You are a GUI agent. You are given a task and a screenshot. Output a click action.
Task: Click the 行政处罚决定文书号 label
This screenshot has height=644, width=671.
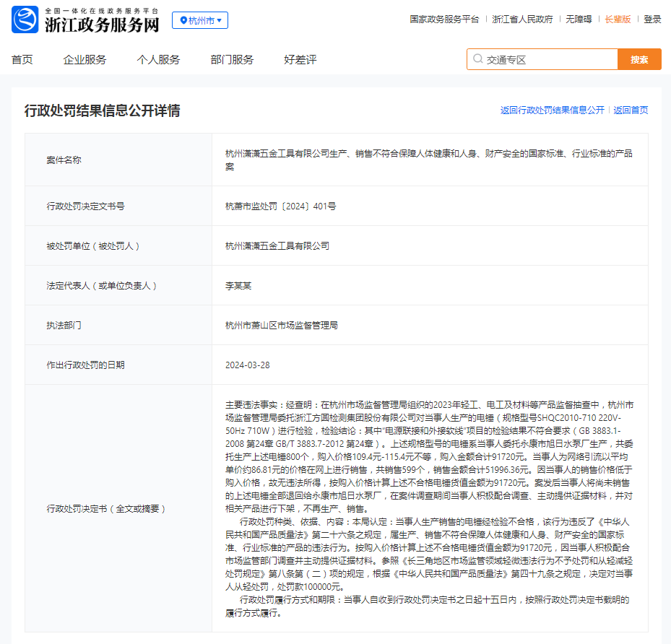pyautogui.click(x=85, y=206)
